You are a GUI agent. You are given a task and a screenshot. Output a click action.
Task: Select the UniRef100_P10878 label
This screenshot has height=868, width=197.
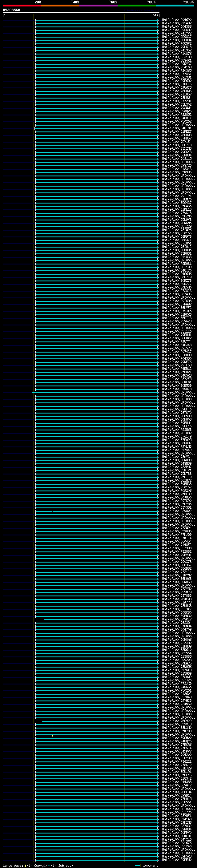pyautogui.click(x=176, y=389)
